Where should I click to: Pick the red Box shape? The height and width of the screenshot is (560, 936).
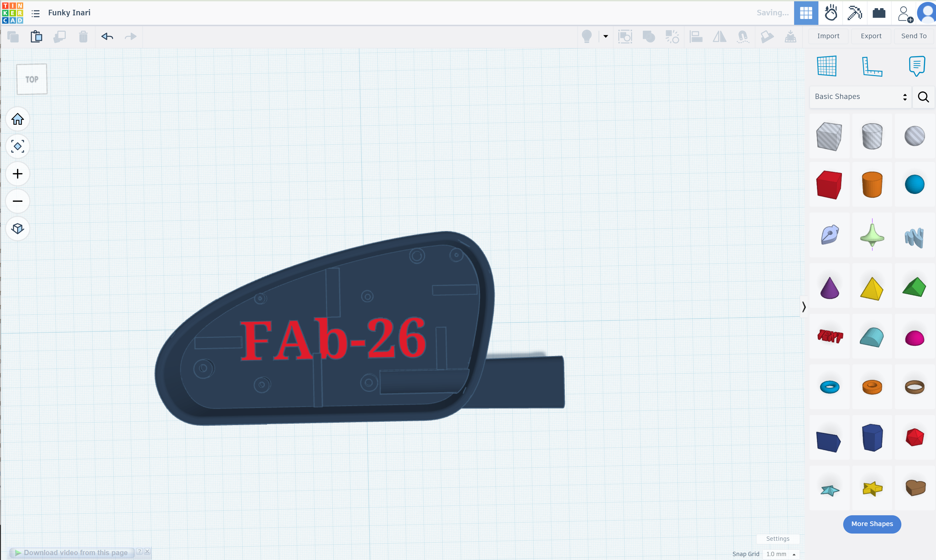(829, 184)
